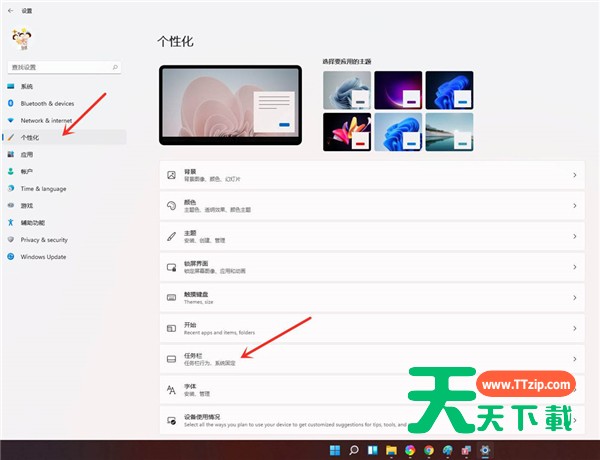The width and height of the screenshot is (600, 460).
Task: Click the palette icon on 颜色 row
Action: [x=171, y=206]
